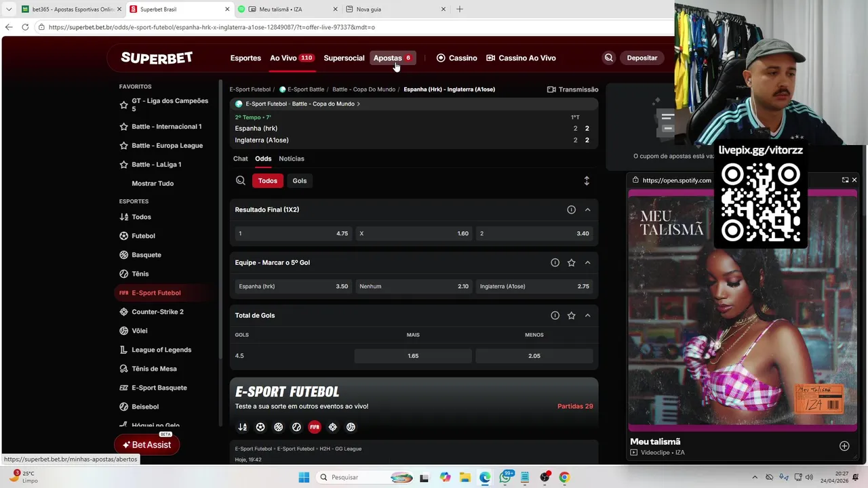The height and width of the screenshot is (488, 868).
Task: Show info icon for Total de Gols
Action: pos(555,316)
